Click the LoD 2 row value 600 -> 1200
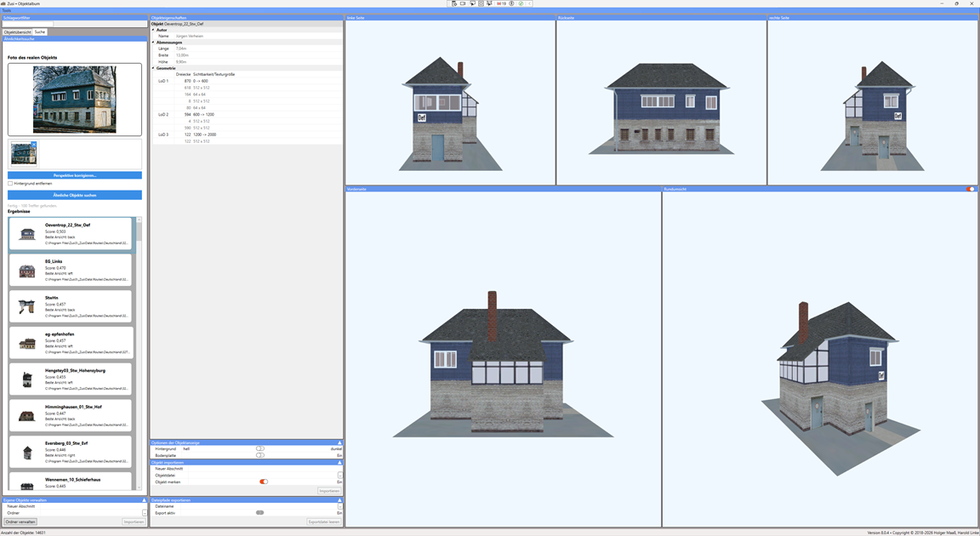 point(203,114)
